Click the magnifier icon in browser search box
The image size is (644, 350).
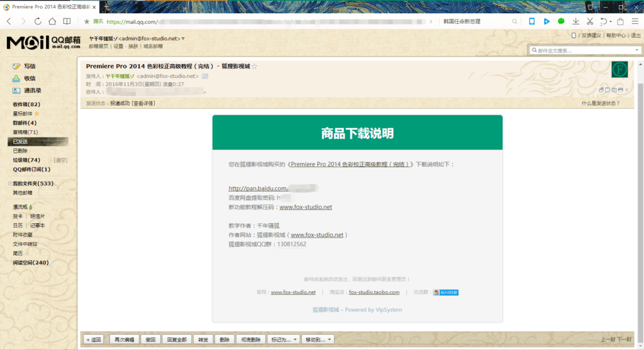click(x=514, y=21)
